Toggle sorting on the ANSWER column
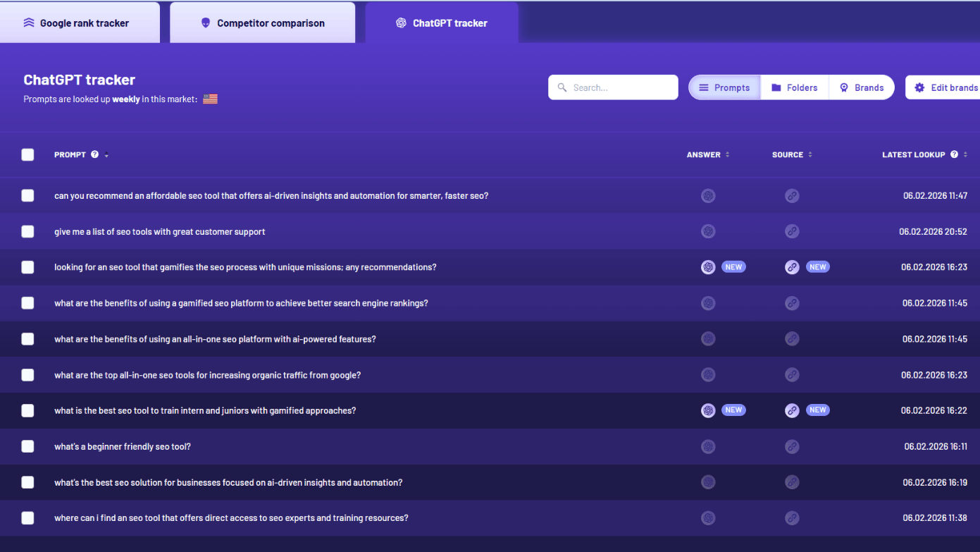This screenshot has width=980, height=552. (x=726, y=154)
